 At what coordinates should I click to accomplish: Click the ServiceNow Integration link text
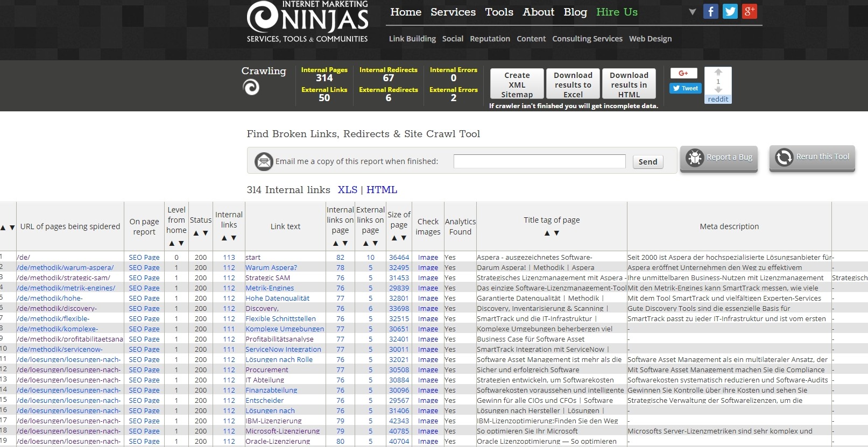pyautogui.click(x=283, y=349)
